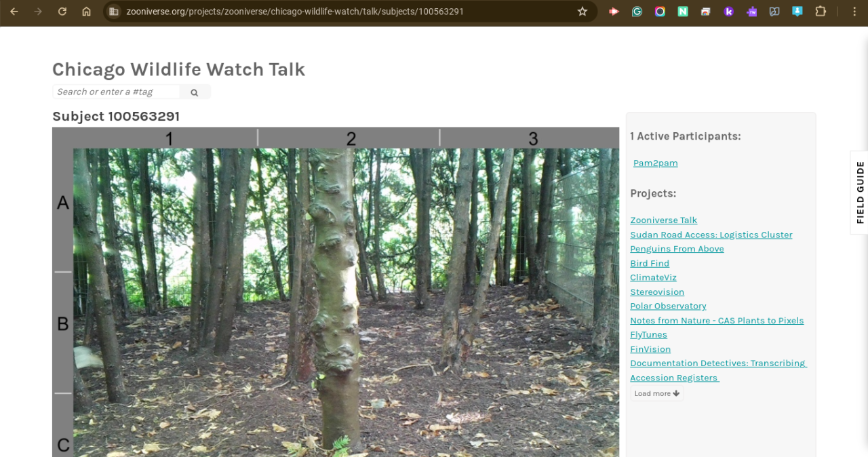This screenshot has height=457, width=868.
Task: Open the Stereovision project link
Action: tap(657, 292)
